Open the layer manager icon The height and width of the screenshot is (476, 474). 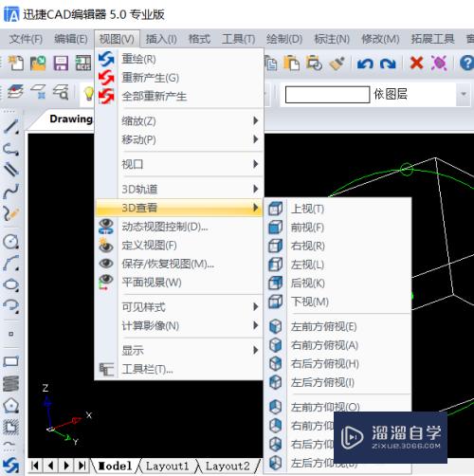[15, 92]
